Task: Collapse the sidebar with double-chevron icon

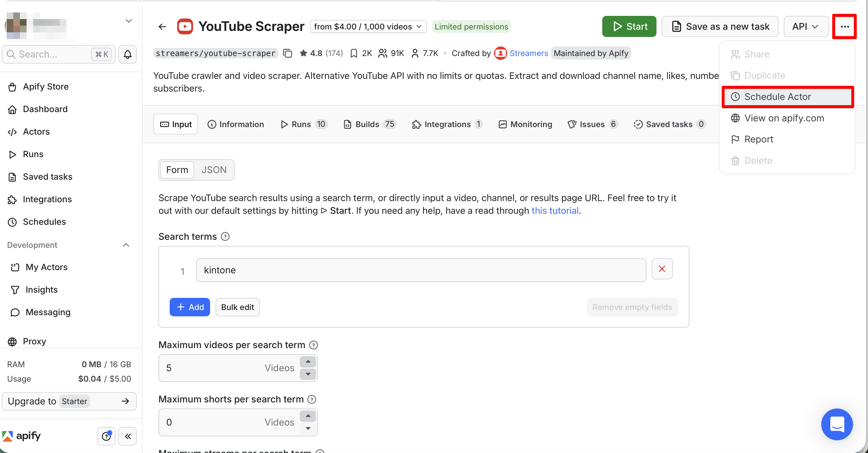Action: tap(128, 436)
